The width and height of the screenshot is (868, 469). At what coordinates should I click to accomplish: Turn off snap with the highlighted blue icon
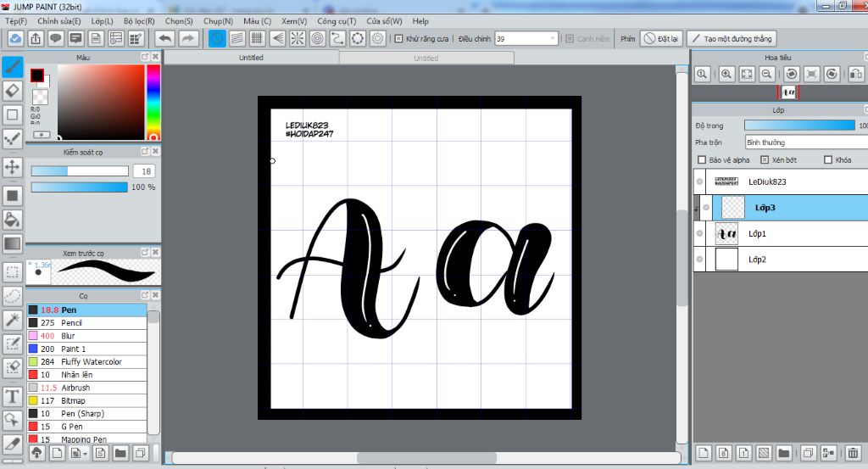pyautogui.click(x=217, y=39)
